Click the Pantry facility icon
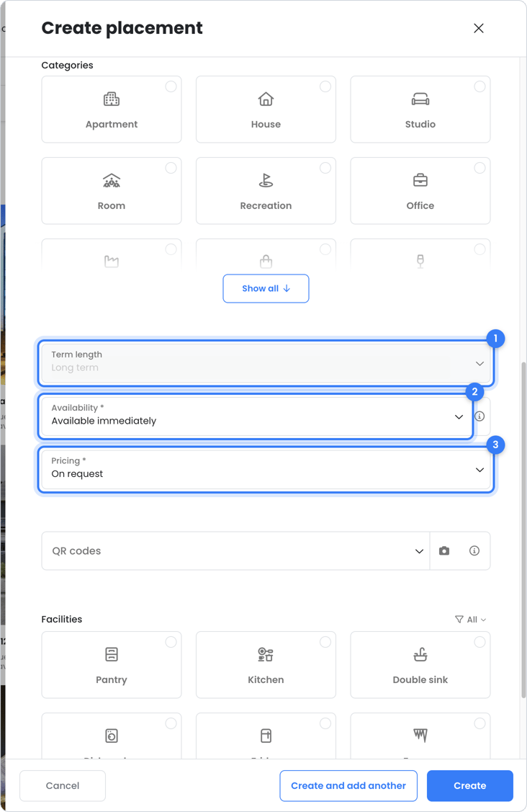Viewport: 527px width, 812px height. pos(112,654)
